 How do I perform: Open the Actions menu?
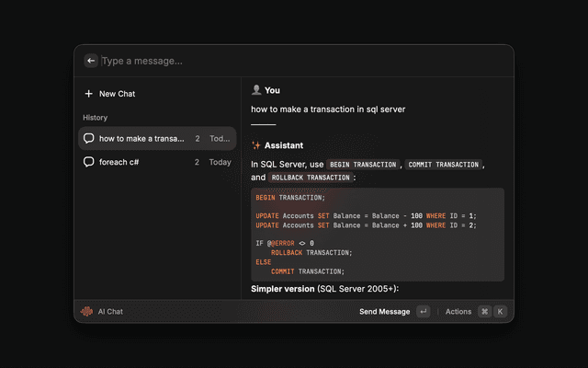click(458, 312)
